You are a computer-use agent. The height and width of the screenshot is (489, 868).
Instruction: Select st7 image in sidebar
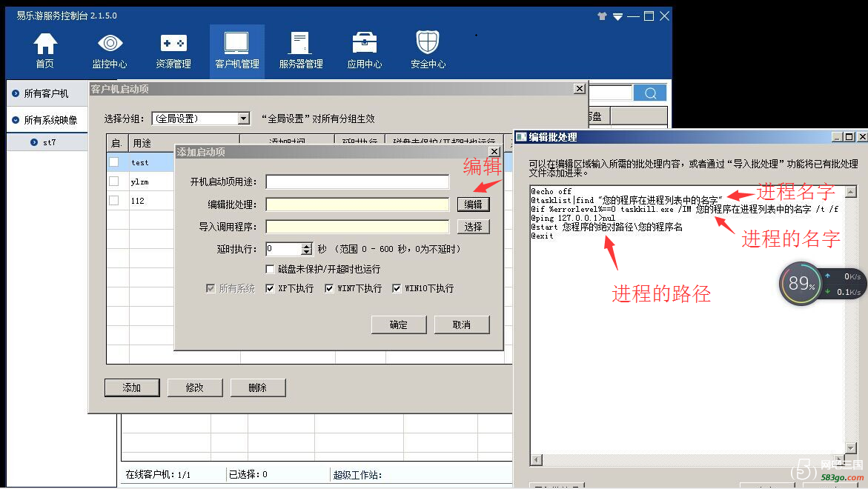(49, 142)
